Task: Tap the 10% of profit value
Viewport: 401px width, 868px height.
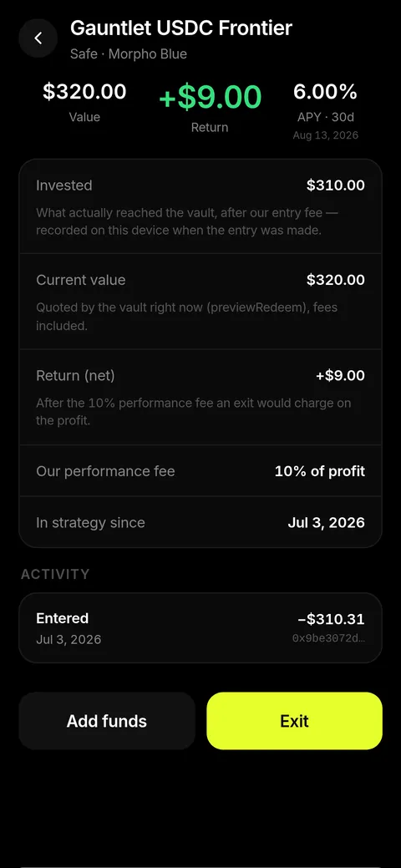Action: (x=320, y=471)
